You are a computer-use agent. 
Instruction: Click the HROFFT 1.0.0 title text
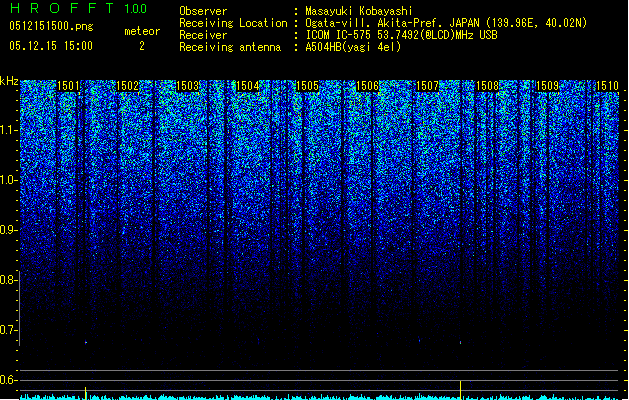click(79, 8)
